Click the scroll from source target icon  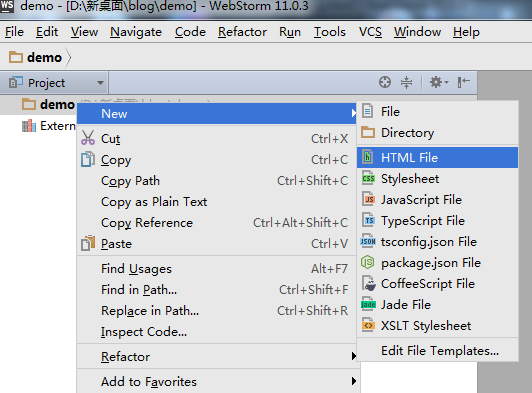pyautogui.click(x=385, y=82)
